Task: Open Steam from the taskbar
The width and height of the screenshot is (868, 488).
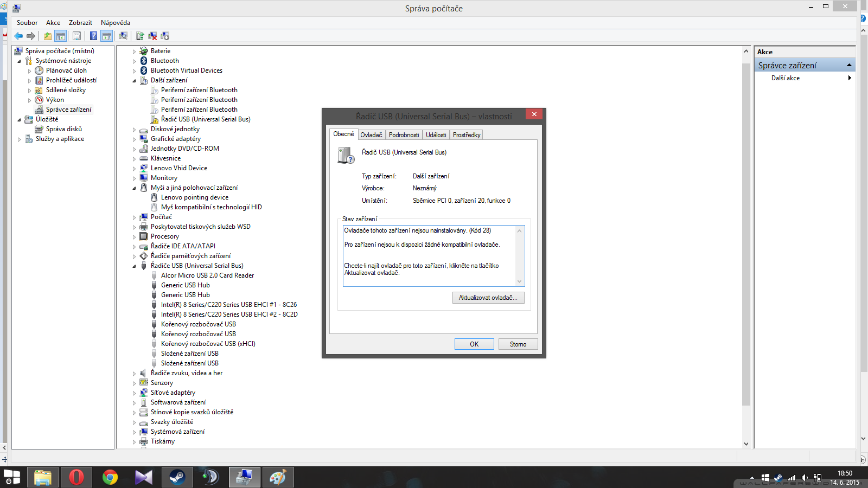Action: tap(177, 477)
